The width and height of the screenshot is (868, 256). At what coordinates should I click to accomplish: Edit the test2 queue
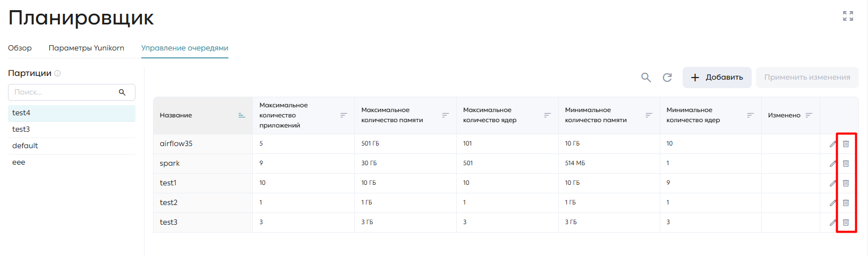click(x=832, y=203)
